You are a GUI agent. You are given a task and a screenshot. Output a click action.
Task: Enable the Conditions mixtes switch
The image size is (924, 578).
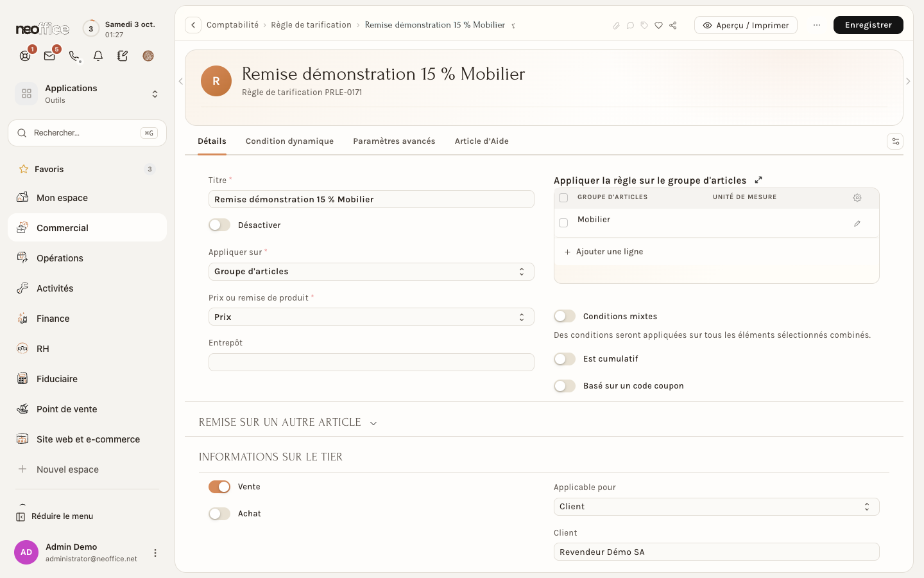565,316
